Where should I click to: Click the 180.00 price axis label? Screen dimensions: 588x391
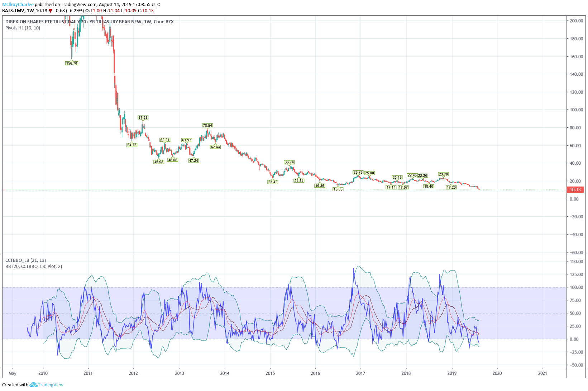577,39
